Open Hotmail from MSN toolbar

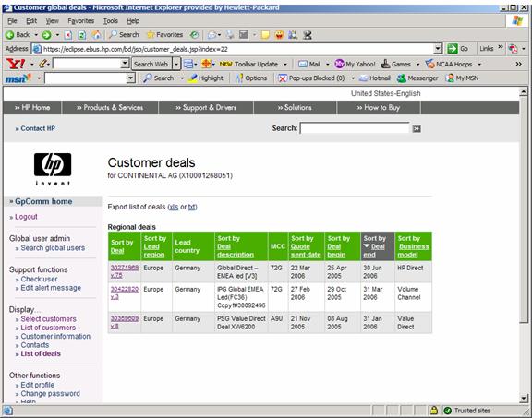(375, 78)
